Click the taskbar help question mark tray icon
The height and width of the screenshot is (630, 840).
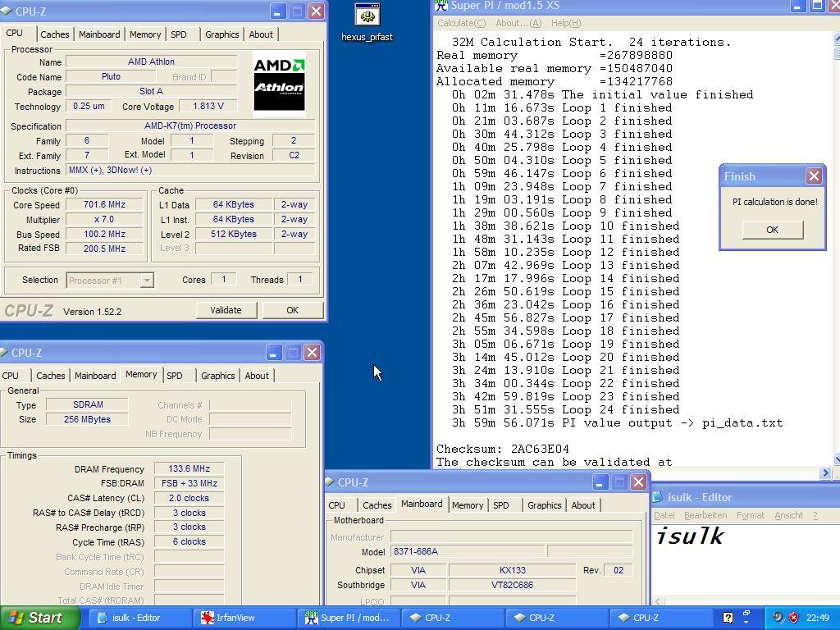(728, 618)
